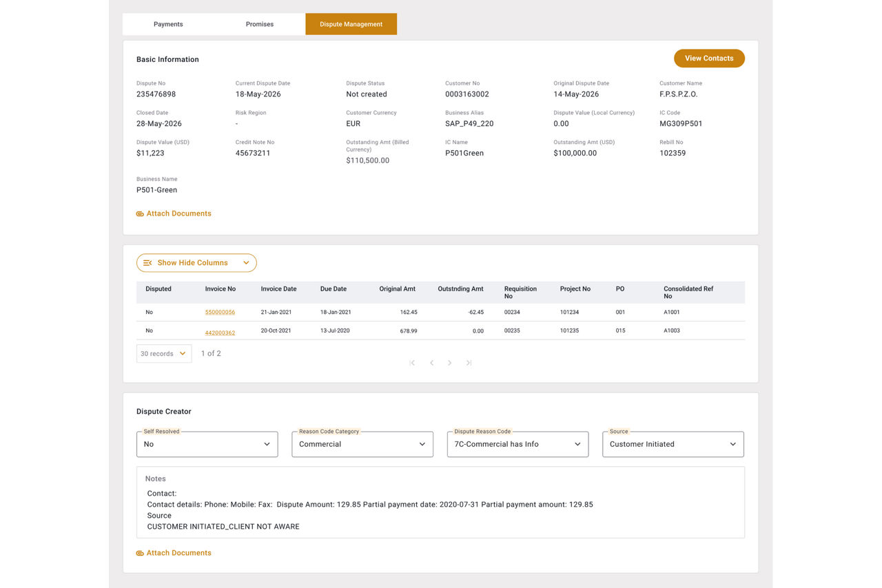Click Business Name value P501-Green

[x=156, y=190]
